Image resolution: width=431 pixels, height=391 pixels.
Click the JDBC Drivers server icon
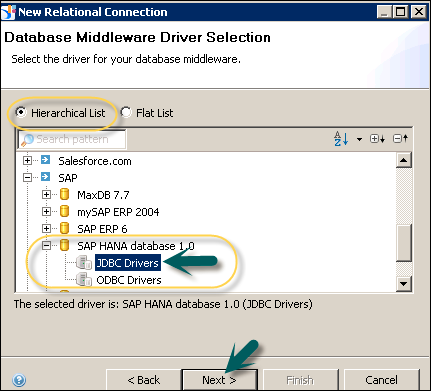point(84,263)
